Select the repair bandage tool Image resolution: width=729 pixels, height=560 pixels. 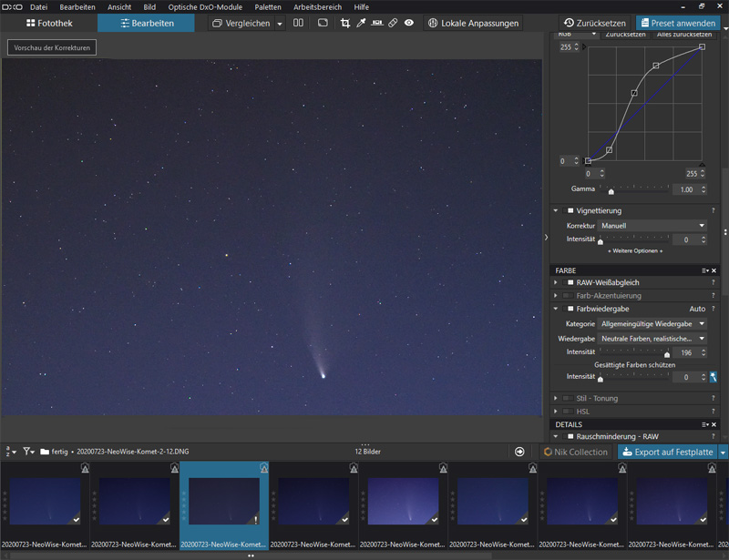(393, 23)
